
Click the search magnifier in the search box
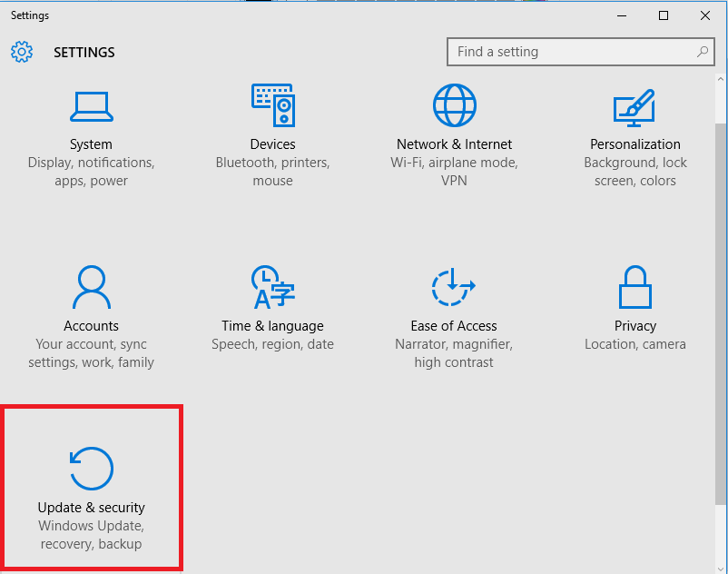pos(703,52)
